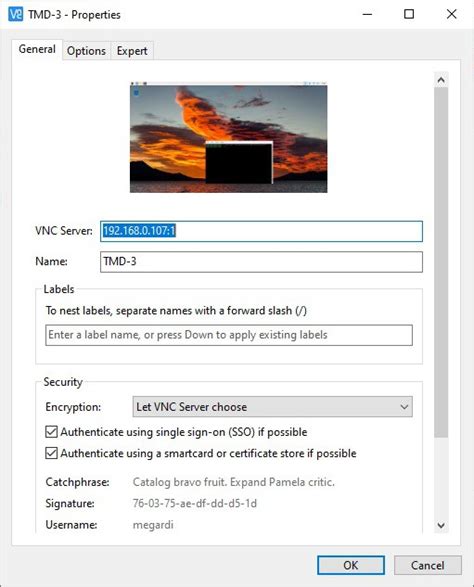
Task: Click the remote desktop preview thumbnail
Action: point(228,137)
